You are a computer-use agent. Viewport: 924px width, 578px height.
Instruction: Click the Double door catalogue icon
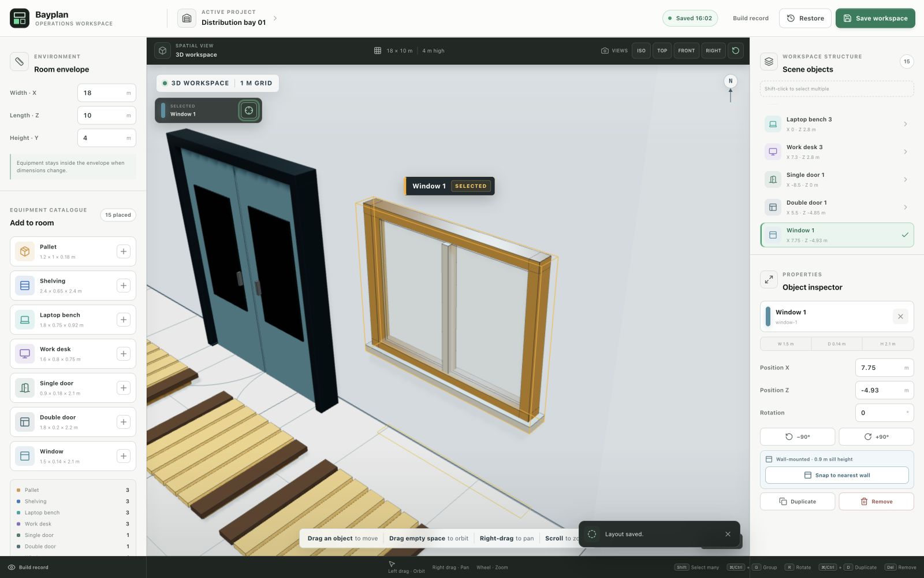(25, 422)
